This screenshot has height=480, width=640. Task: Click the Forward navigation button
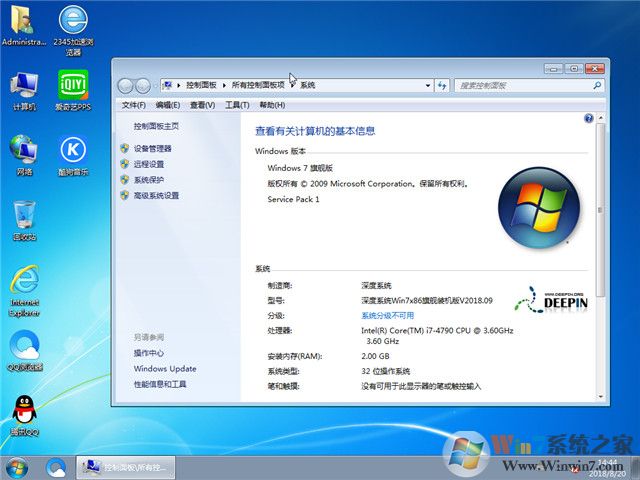(x=143, y=86)
